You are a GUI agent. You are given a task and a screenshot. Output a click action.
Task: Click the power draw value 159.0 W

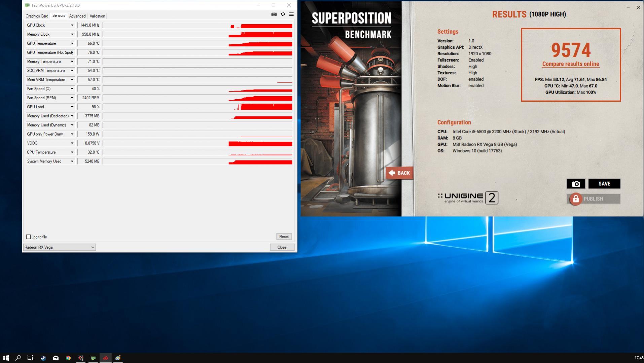(89, 134)
